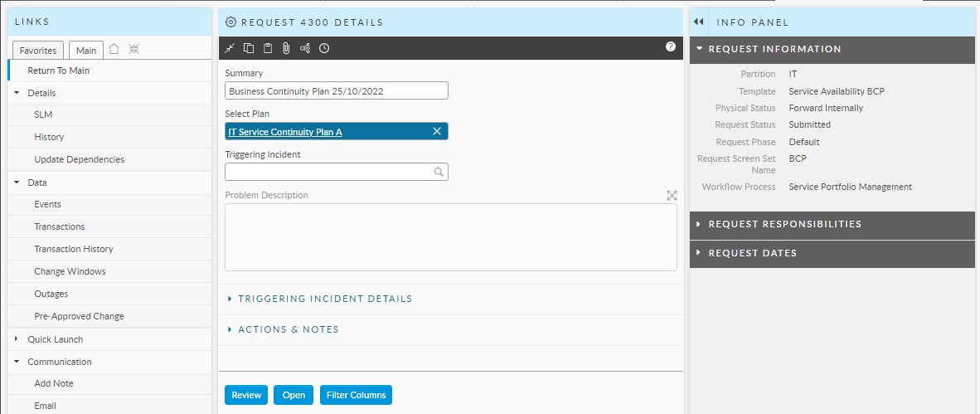The width and height of the screenshot is (980, 414).
Task: Expand the Triggering Incident Details section
Action: pyautogui.click(x=324, y=299)
